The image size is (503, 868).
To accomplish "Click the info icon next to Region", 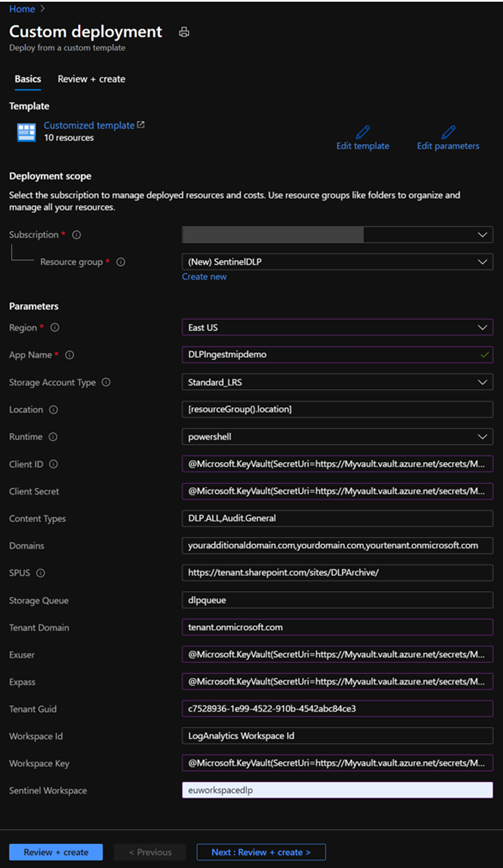I will pos(55,328).
